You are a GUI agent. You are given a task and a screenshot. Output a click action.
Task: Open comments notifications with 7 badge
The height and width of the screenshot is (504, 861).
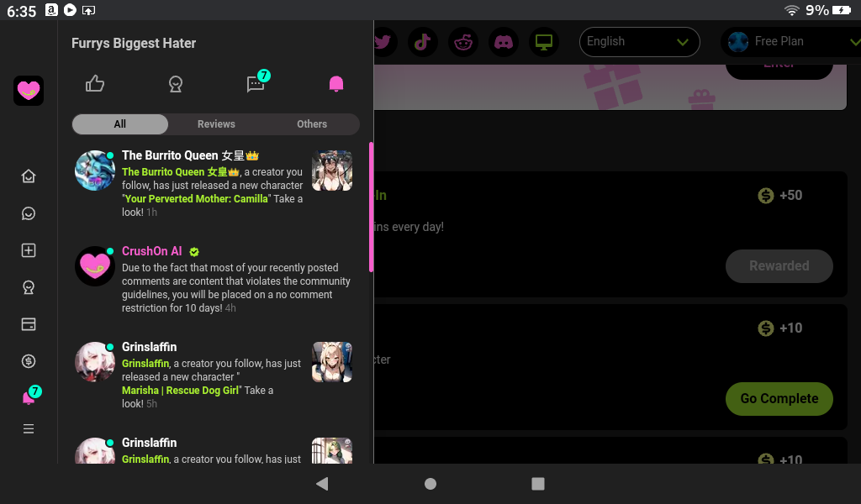click(x=257, y=81)
